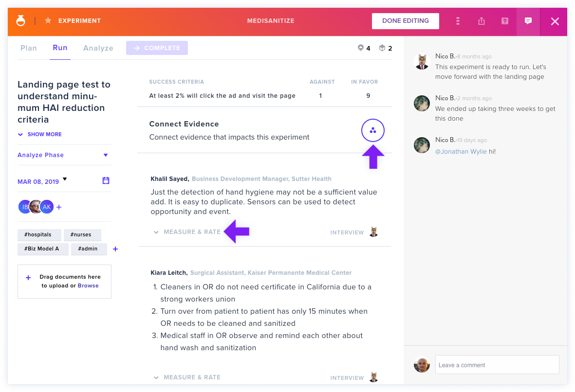Click the experiment title Landing page test
Image resolution: width=575 pixels, height=392 pixels.
[x=64, y=102]
